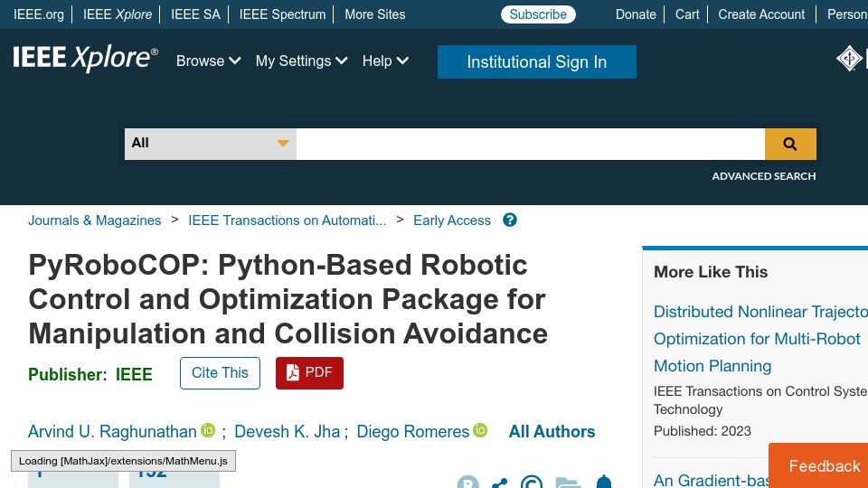Click the Publisher: IEEE text

[90, 374]
